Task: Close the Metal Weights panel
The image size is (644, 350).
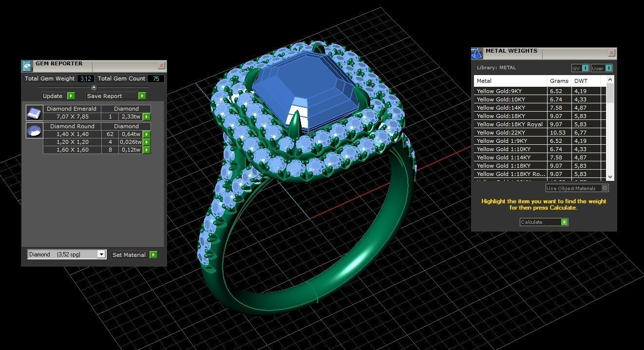Action: pos(612,53)
